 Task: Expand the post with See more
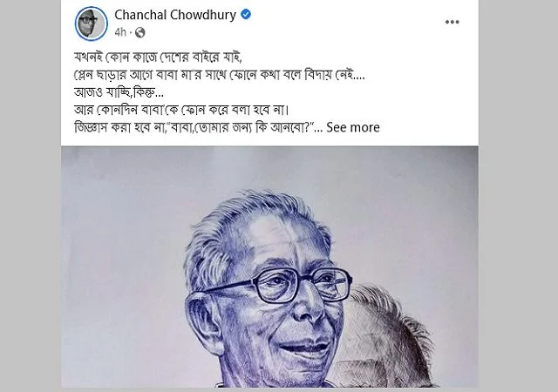(x=352, y=127)
